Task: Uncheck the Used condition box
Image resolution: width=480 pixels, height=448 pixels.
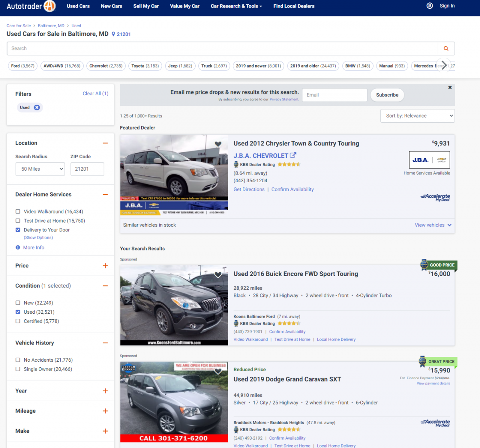Action: [18, 312]
